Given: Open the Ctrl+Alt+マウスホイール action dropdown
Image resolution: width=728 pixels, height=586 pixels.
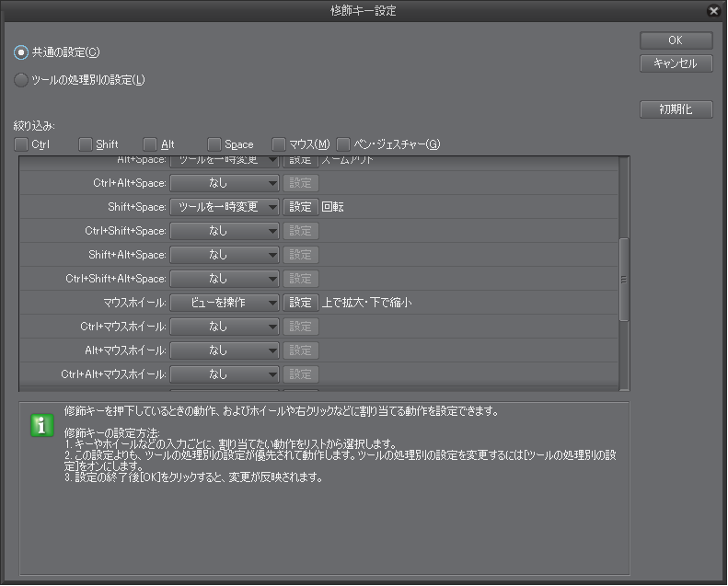Looking at the screenshot, I should coord(225,374).
